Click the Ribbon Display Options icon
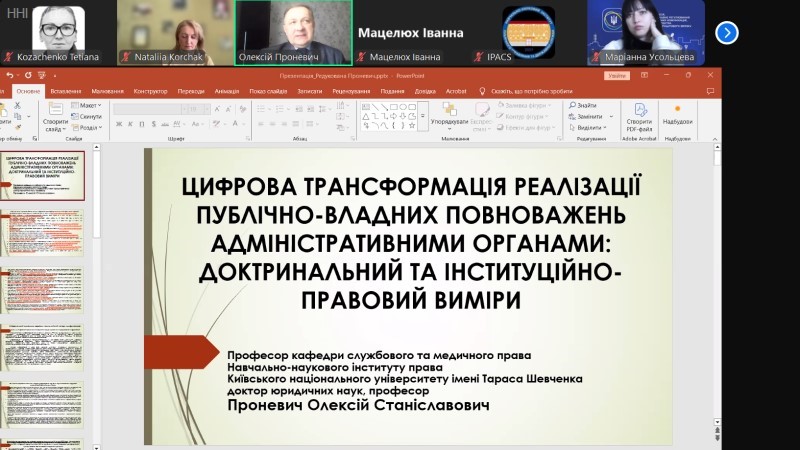 pyautogui.click(x=644, y=76)
